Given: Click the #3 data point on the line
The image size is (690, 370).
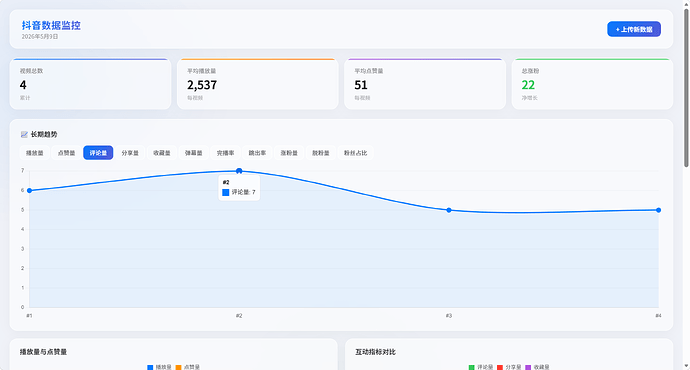Looking at the screenshot, I should point(449,210).
